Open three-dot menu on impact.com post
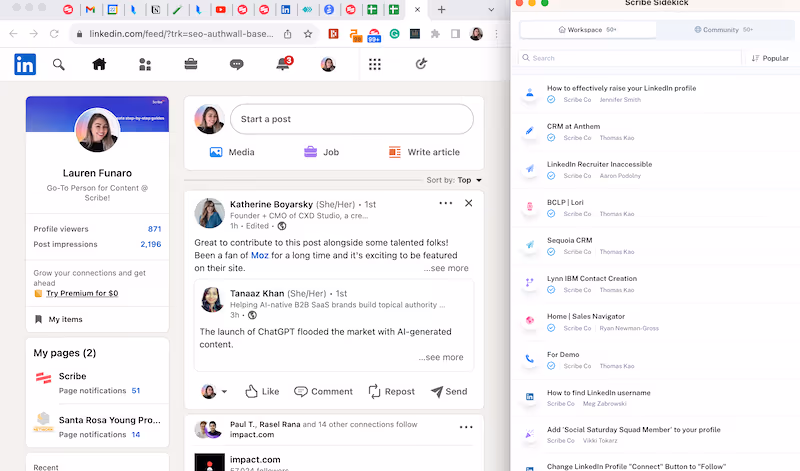 tap(466, 427)
